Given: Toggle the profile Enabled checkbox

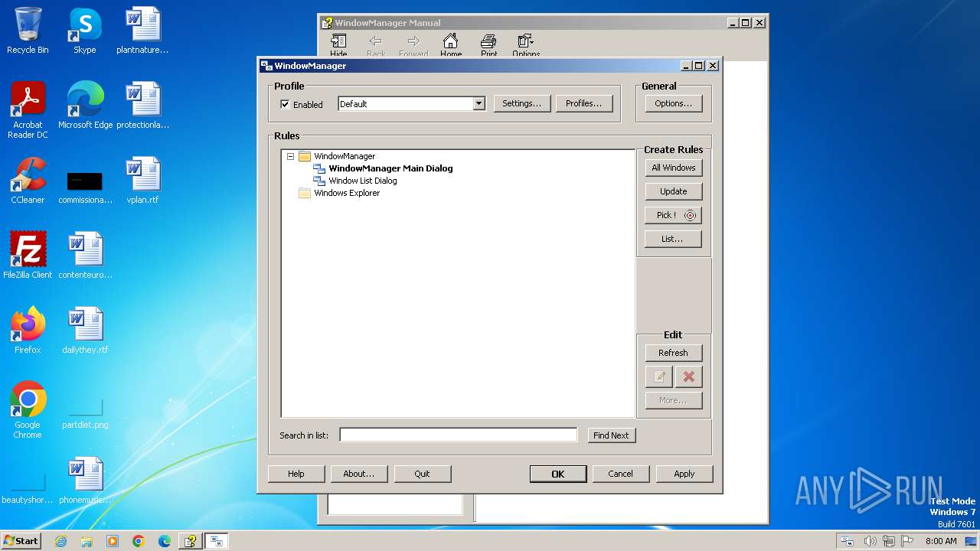Looking at the screenshot, I should pyautogui.click(x=285, y=104).
